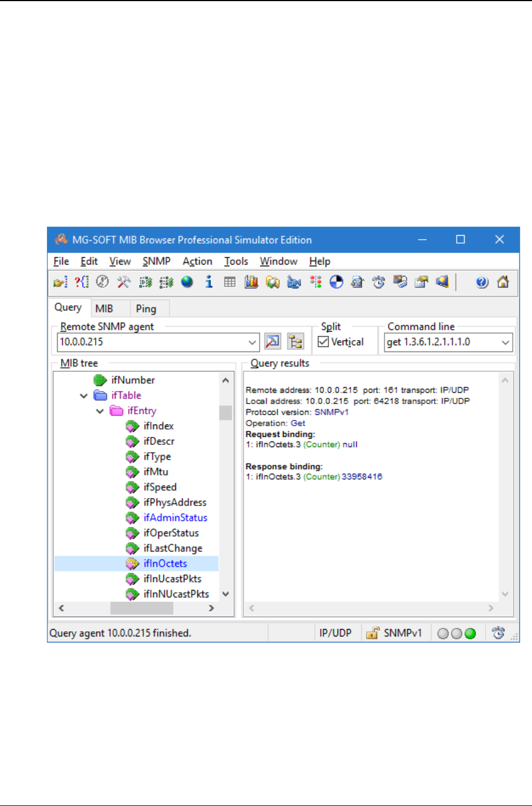Open the Command line dropdown arrow

pyautogui.click(x=505, y=342)
